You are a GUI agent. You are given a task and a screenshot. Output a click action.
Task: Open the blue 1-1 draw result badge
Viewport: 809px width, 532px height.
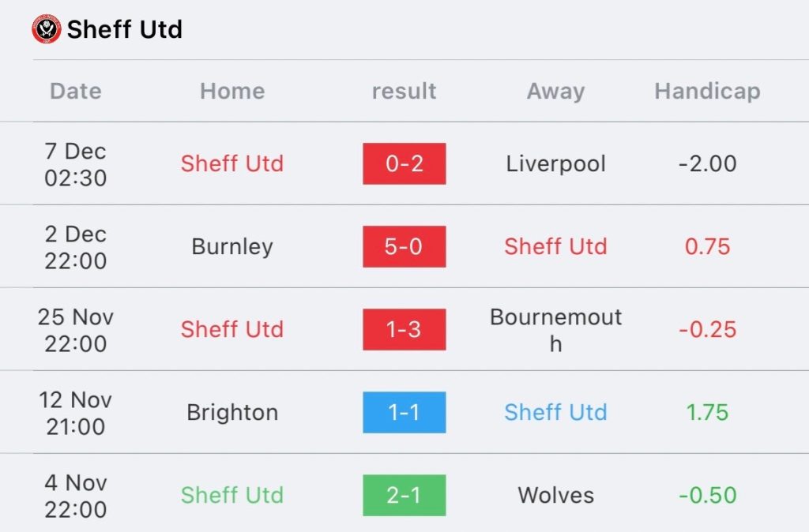[x=404, y=412]
